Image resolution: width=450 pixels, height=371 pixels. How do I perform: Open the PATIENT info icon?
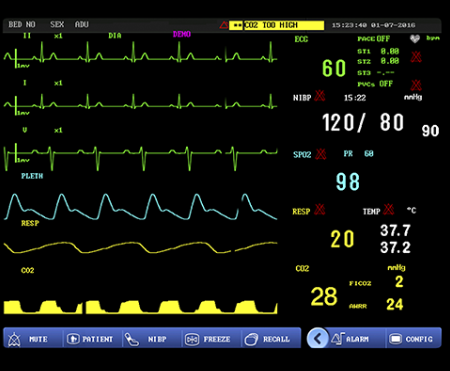(73, 339)
